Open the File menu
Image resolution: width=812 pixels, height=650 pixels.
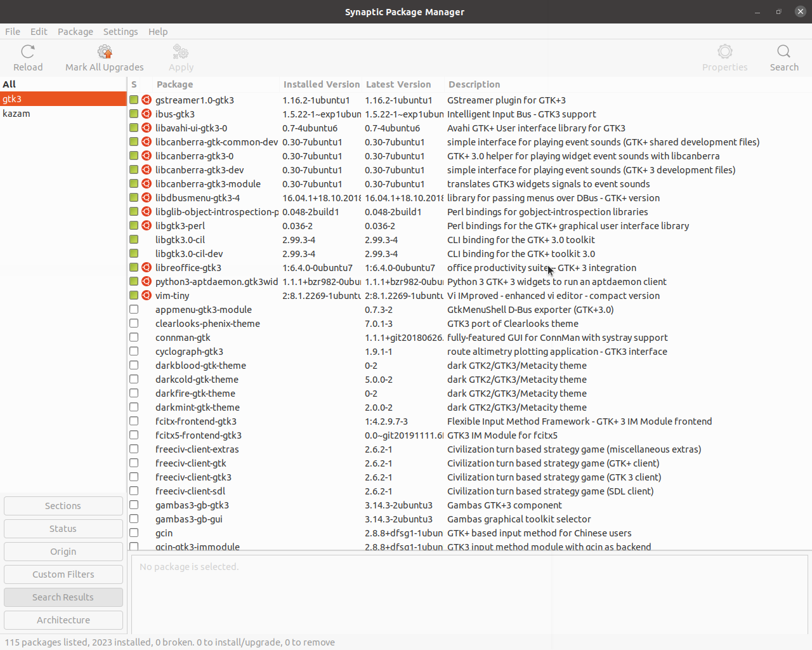coord(12,31)
